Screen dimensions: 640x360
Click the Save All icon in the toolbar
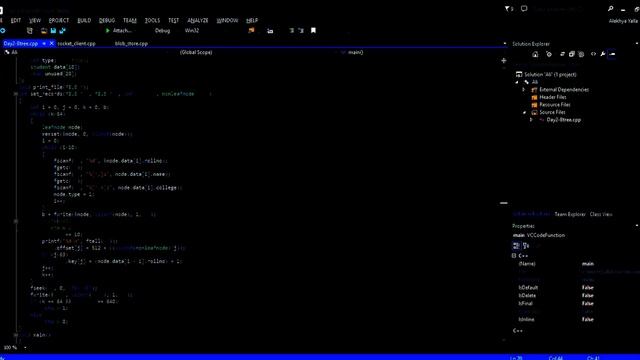(62, 31)
